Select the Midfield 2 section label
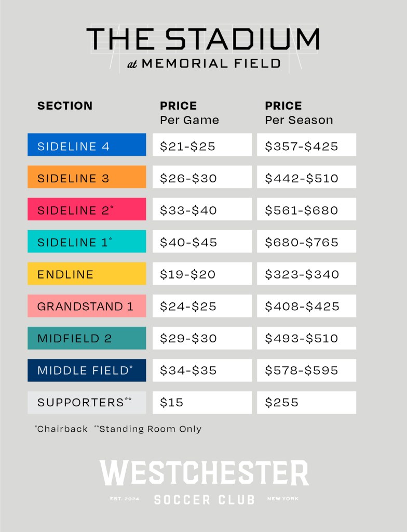407x532 pixels. point(87,338)
